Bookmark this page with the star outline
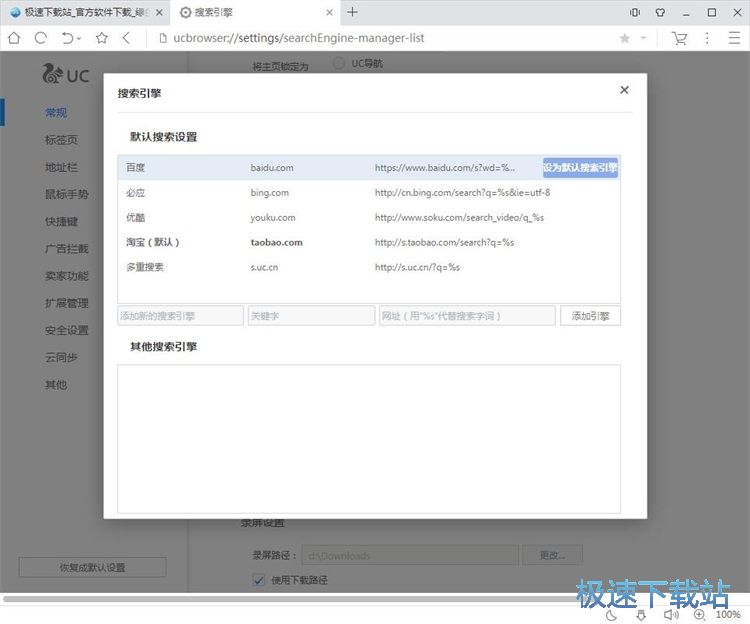Screen dimensions: 750x624 point(101,38)
